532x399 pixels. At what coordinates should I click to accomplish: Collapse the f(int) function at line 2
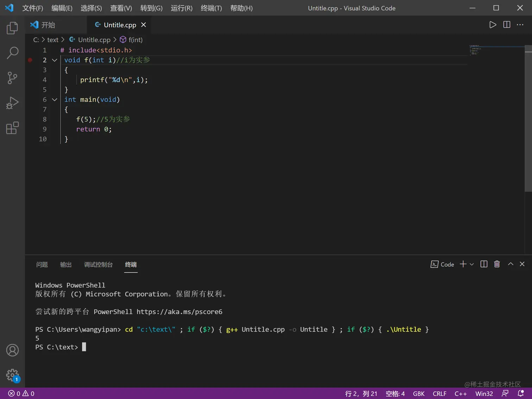55,60
